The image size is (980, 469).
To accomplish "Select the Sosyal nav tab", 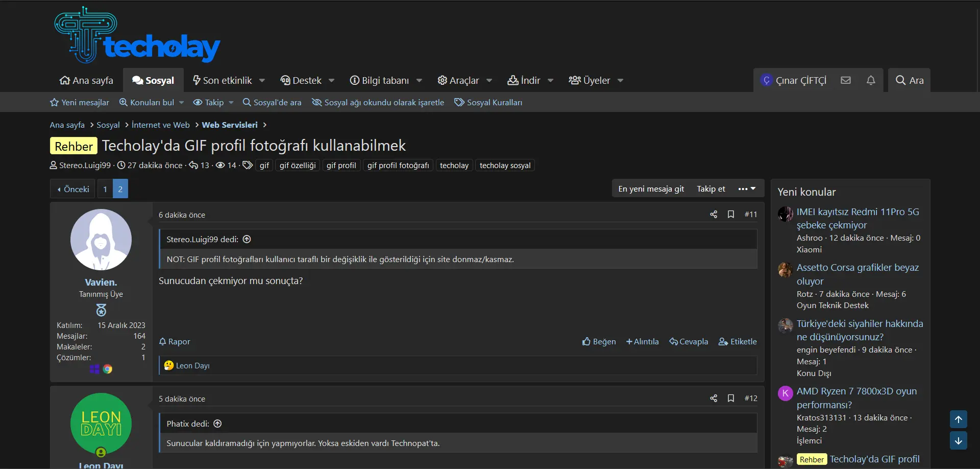I will [x=153, y=80].
